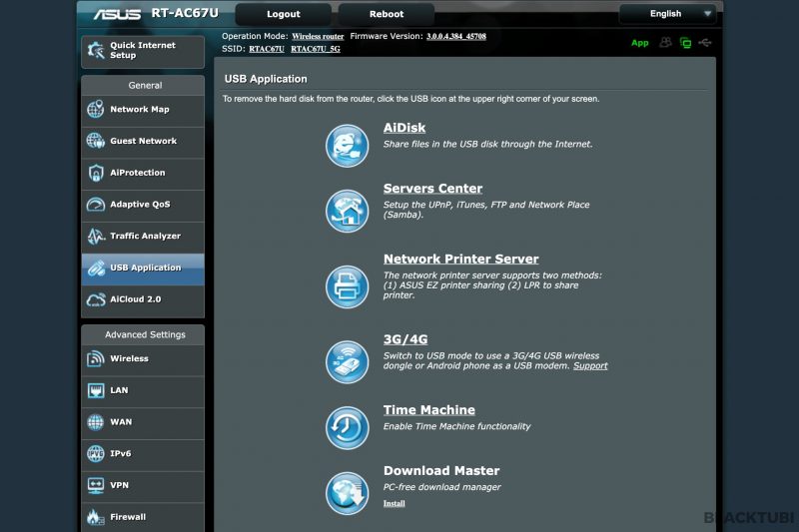Click the Wireless router operation mode link

(x=318, y=37)
